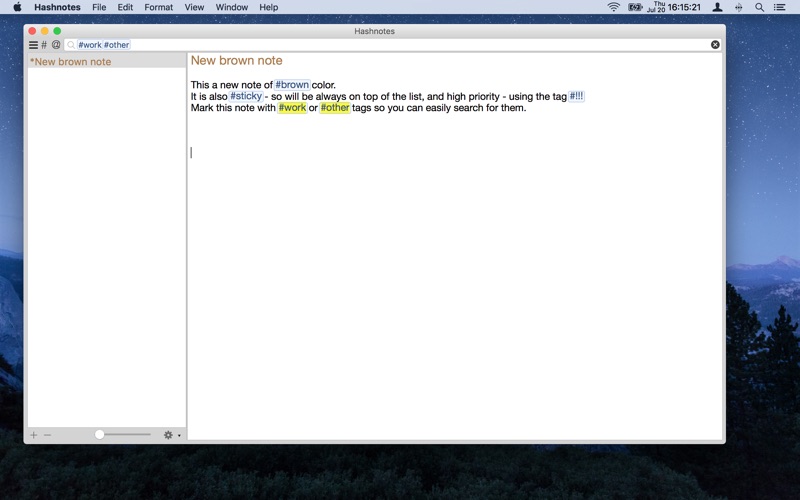Open the View menu
The image size is (800, 500).
(194, 7)
